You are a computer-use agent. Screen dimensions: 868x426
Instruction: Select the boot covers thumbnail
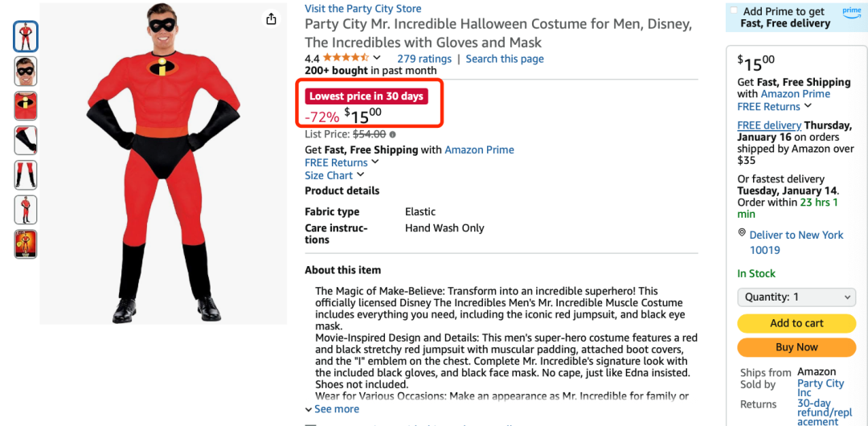point(26,175)
